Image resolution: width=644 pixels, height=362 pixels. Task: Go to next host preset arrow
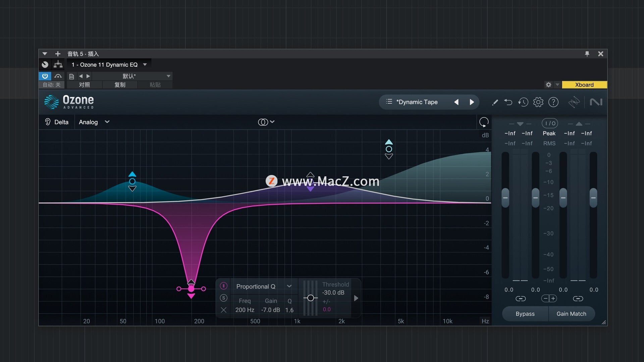(x=88, y=76)
